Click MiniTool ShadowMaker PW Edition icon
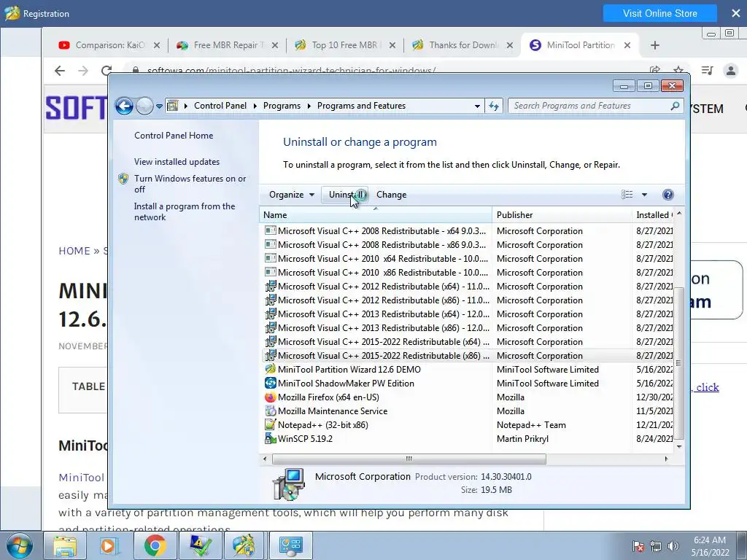747x560 pixels. (x=270, y=383)
